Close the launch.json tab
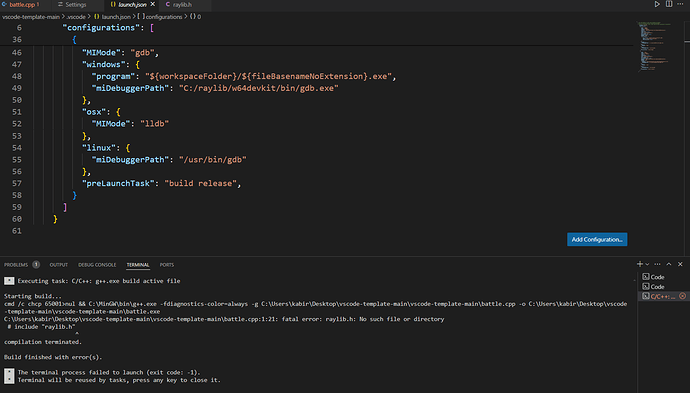This screenshot has width=690, height=393. (x=153, y=4)
